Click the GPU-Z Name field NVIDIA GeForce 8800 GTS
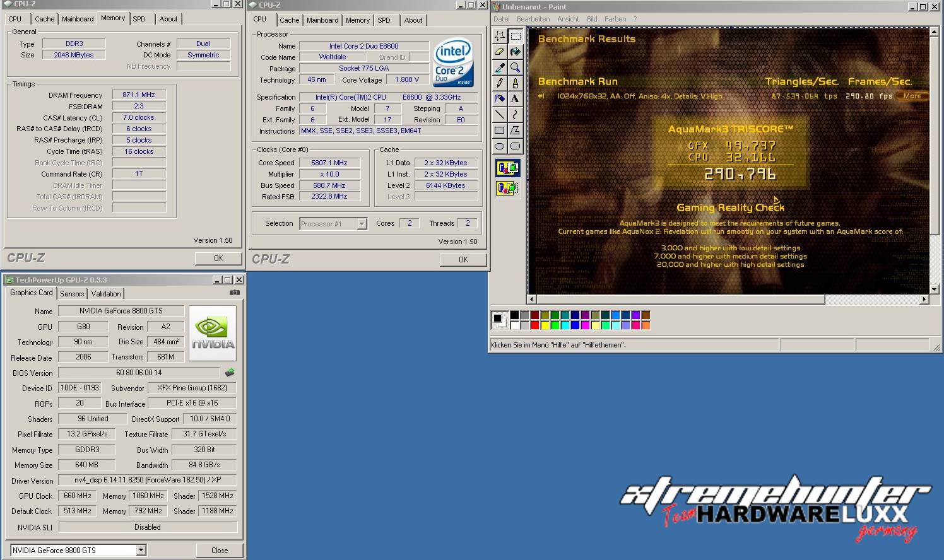Viewport: 944px width, 560px height. 121,311
